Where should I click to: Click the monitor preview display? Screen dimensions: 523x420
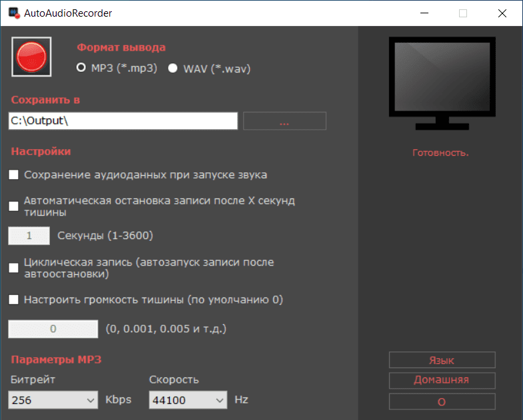tap(442, 83)
